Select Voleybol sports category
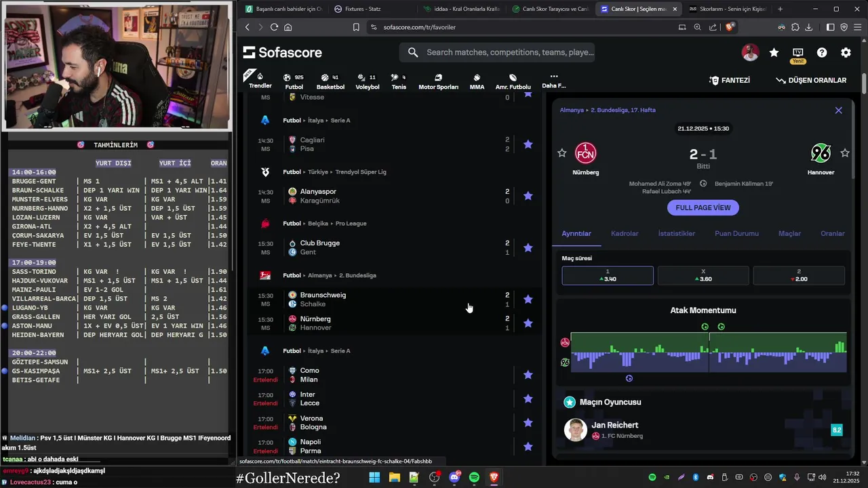 (x=368, y=81)
